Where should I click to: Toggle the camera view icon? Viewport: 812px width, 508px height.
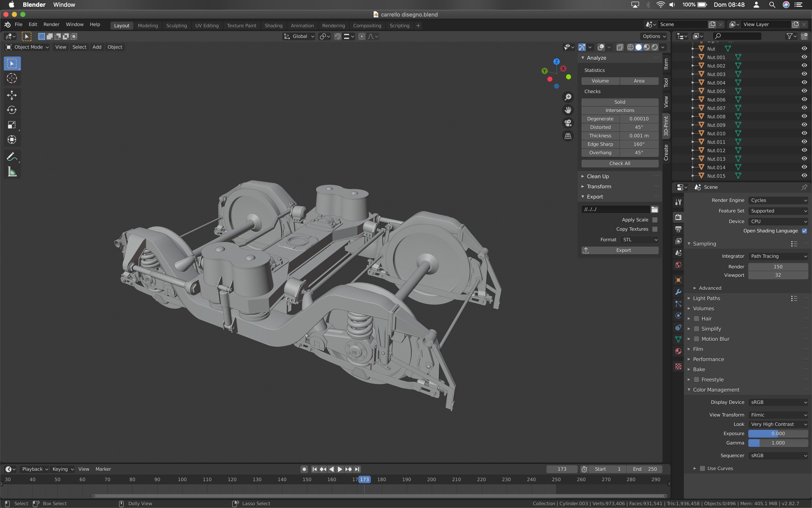[568, 123]
